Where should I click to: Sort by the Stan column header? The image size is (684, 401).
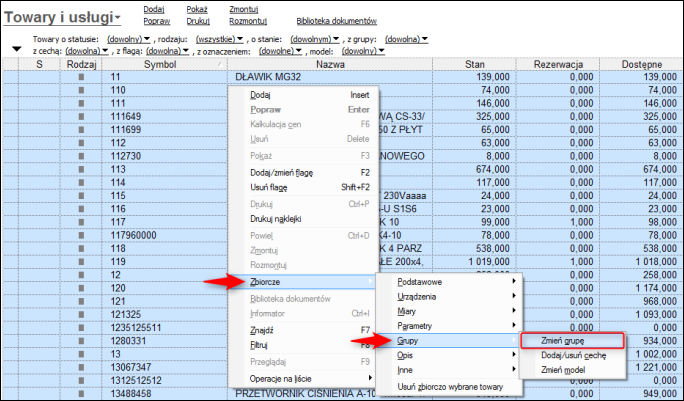pyautogui.click(x=475, y=65)
